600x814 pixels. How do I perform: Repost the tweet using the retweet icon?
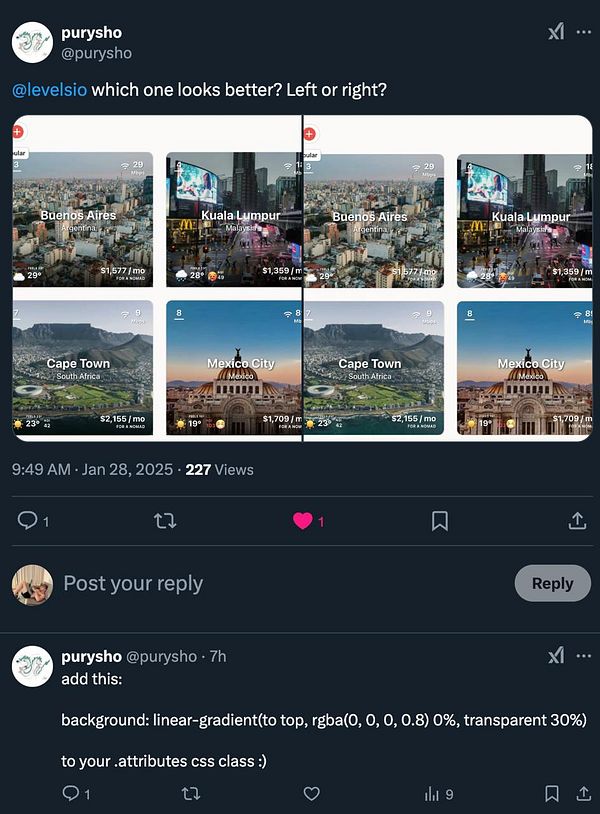pyautogui.click(x=167, y=521)
